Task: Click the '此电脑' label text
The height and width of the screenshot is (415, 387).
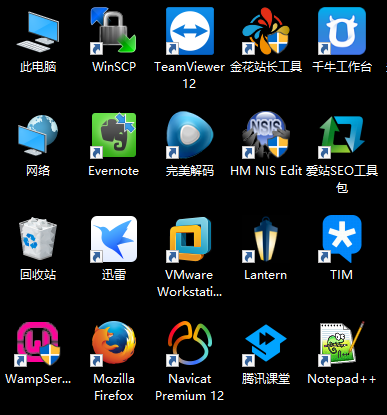Action: 38,67
